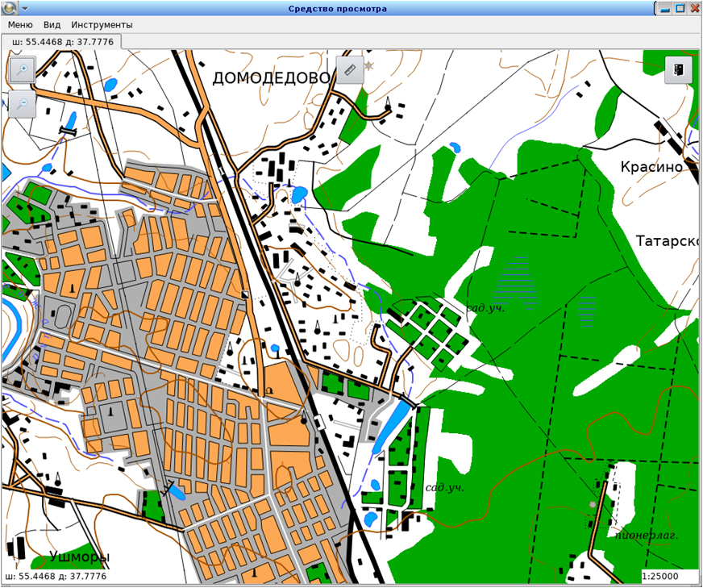This screenshot has height=588, width=703.
Task: Click the zoom in magnifier button
Action: (22, 70)
